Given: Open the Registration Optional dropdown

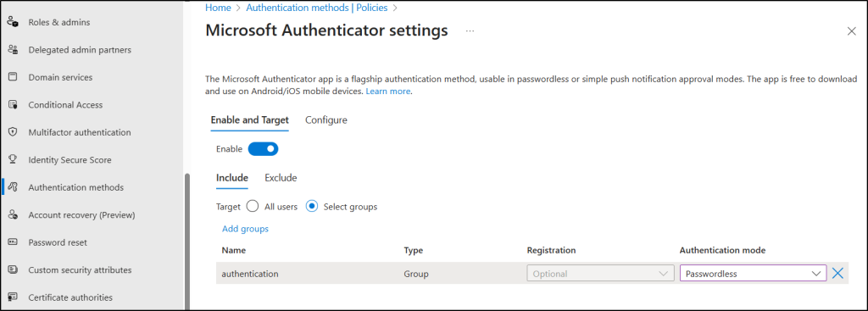Looking at the screenshot, I should tap(600, 274).
